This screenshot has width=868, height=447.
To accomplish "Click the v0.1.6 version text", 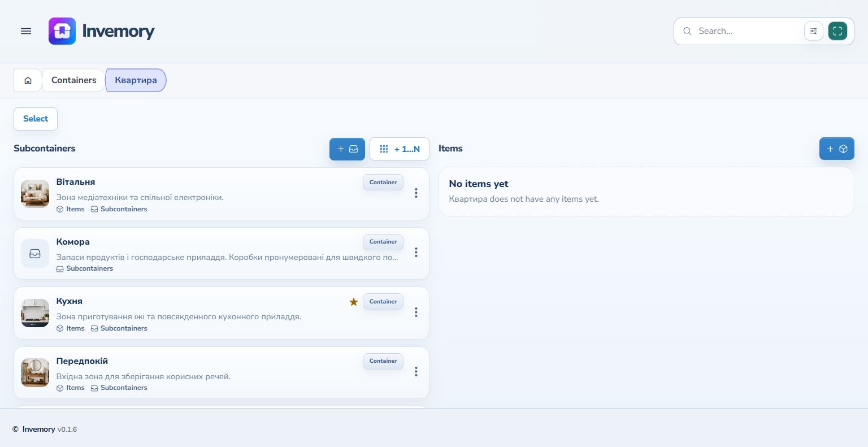I will tap(67, 429).
